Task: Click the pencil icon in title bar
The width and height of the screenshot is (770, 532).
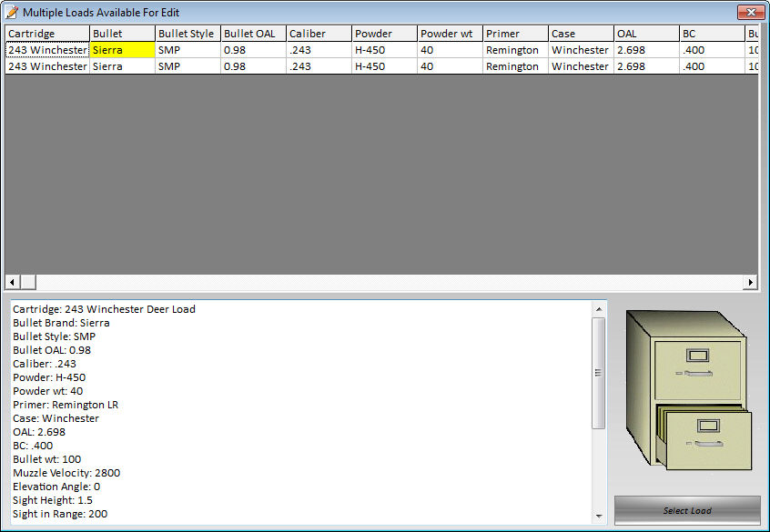Action: [12, 12]
